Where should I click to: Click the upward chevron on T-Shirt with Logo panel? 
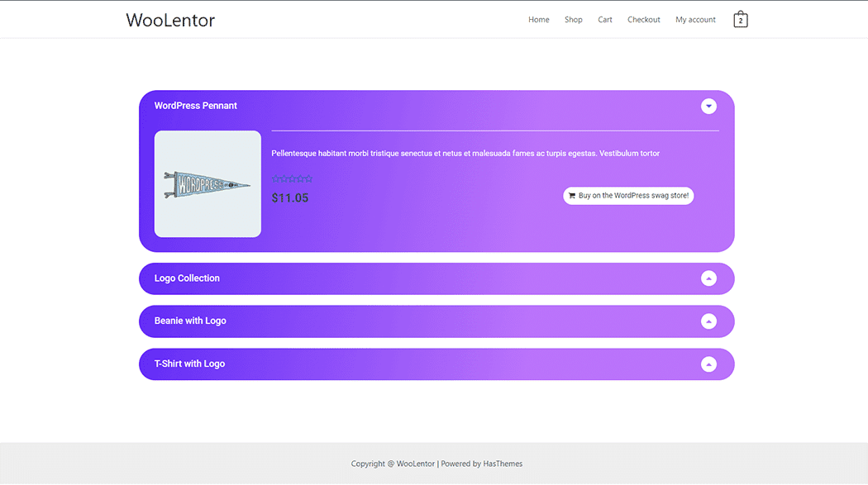(708, 364)
